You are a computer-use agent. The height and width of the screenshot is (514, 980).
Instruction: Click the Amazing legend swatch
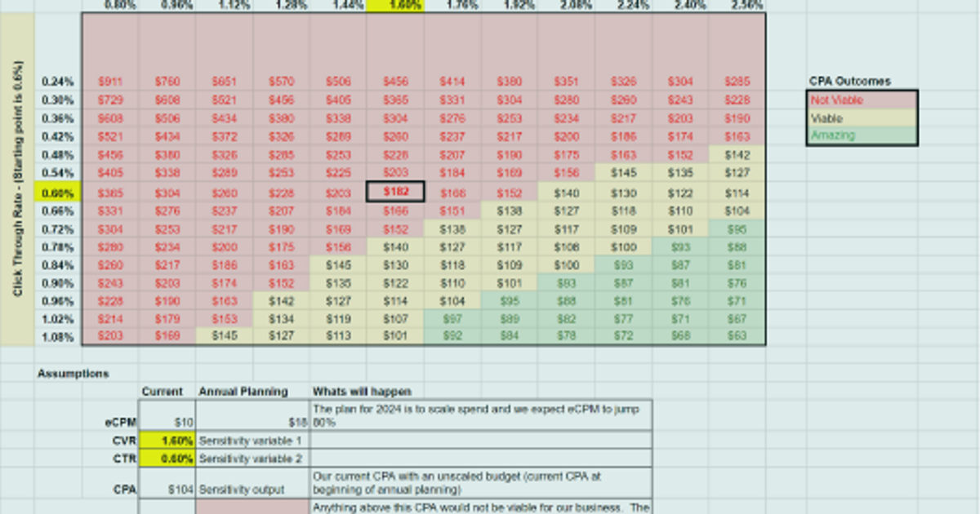[862, 135]
